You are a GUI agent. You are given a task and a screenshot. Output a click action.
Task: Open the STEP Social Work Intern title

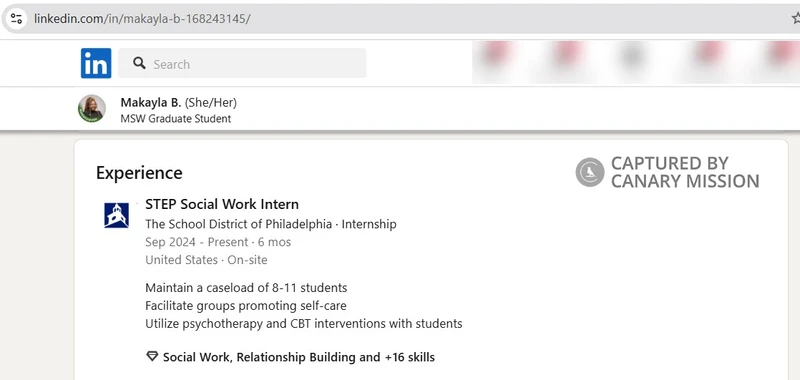222,204
